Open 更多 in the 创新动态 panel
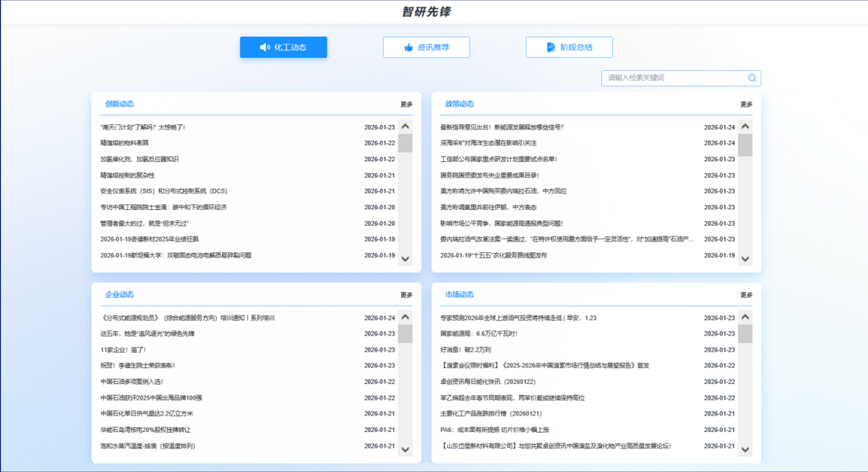Viewport: 868px width, 472px height. pos(406,104)
